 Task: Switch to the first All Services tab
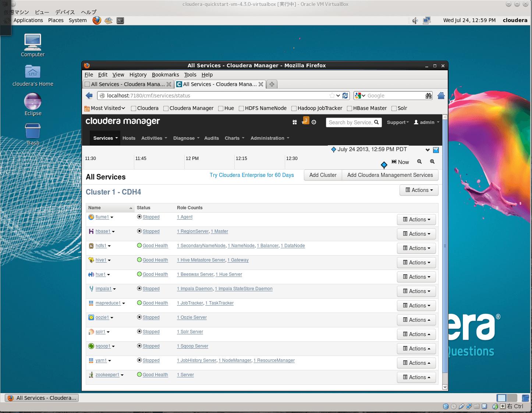pyautogui.click(x=128, y=84)
